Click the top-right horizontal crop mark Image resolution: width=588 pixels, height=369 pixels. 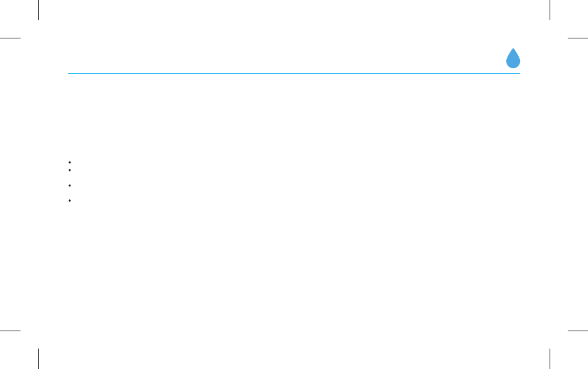pos(578,38)
